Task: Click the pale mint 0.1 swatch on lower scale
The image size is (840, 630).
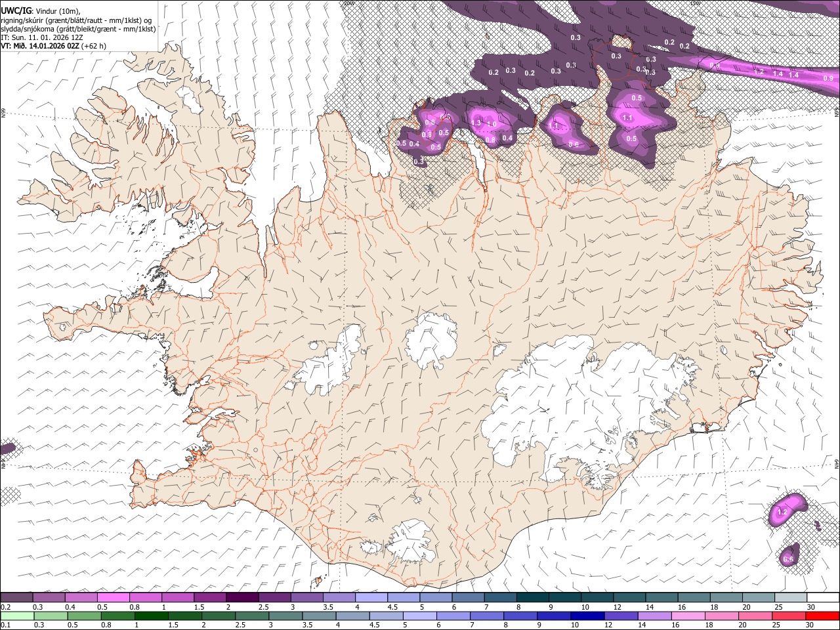Action: (16, 616)
